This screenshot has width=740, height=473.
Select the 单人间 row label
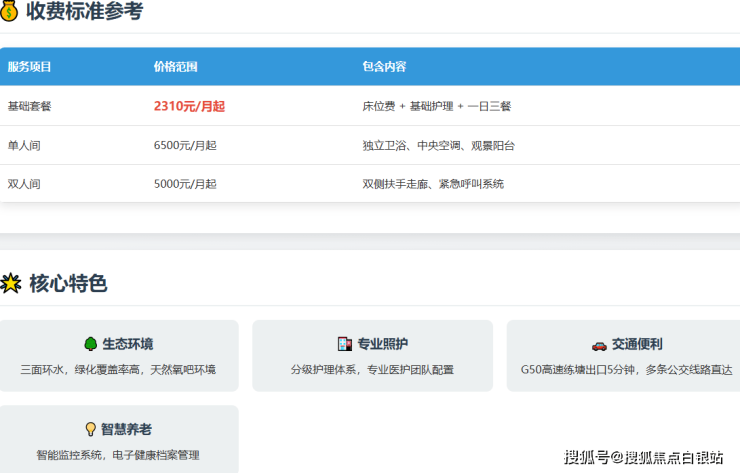tap(24, 145)
